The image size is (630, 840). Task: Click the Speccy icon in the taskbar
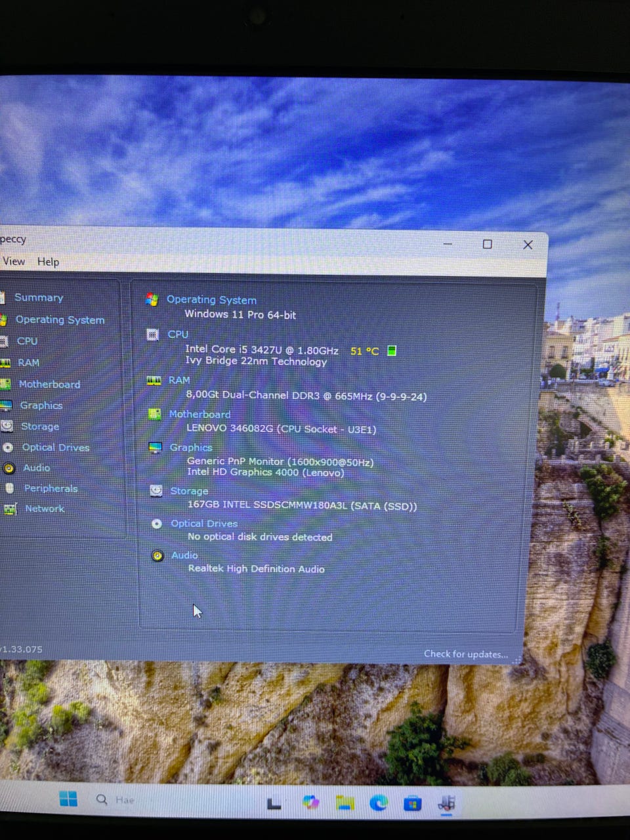tap(447, 803)
